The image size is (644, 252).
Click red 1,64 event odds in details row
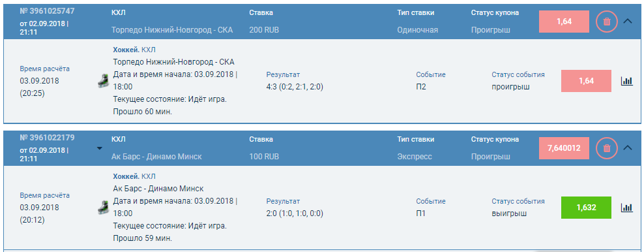click(586, 81)
